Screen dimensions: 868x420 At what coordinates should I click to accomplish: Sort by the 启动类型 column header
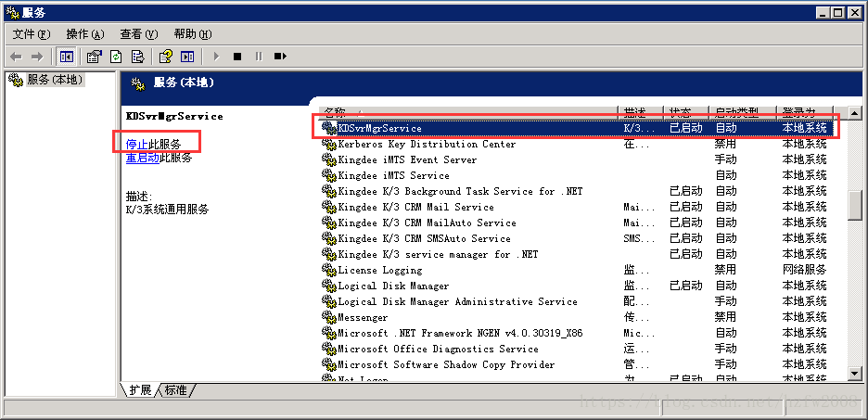click(x=743, y=112)
